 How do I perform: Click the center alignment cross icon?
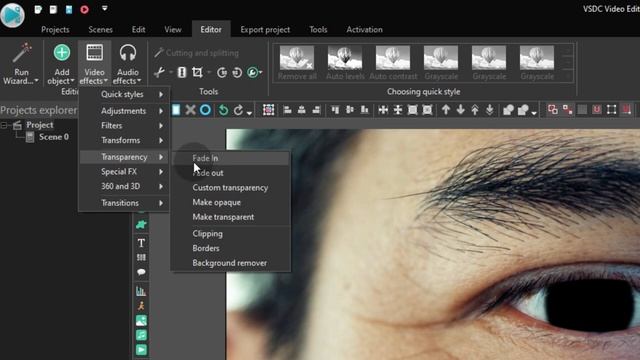coord(383,110)
